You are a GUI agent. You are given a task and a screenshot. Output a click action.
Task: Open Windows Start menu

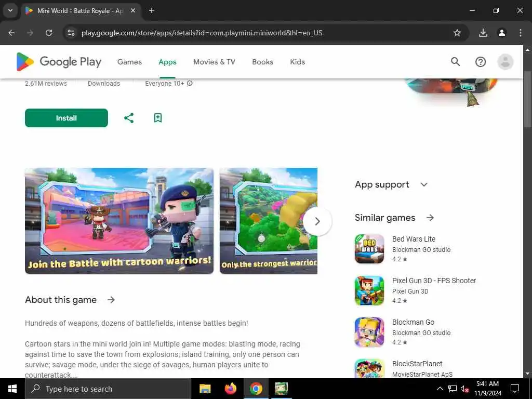12,389
